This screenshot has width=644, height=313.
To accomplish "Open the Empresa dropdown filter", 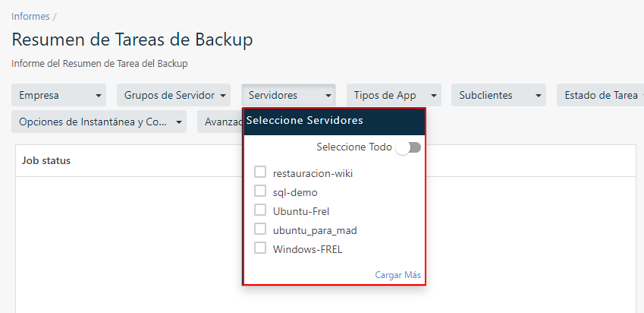I will tap(61, 96).
